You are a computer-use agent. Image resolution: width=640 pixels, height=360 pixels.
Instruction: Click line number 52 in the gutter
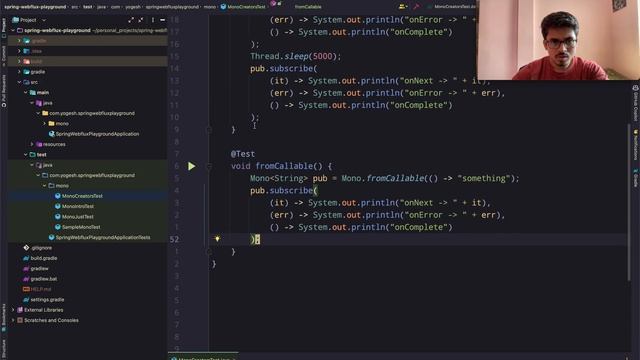tap(174, 239)
